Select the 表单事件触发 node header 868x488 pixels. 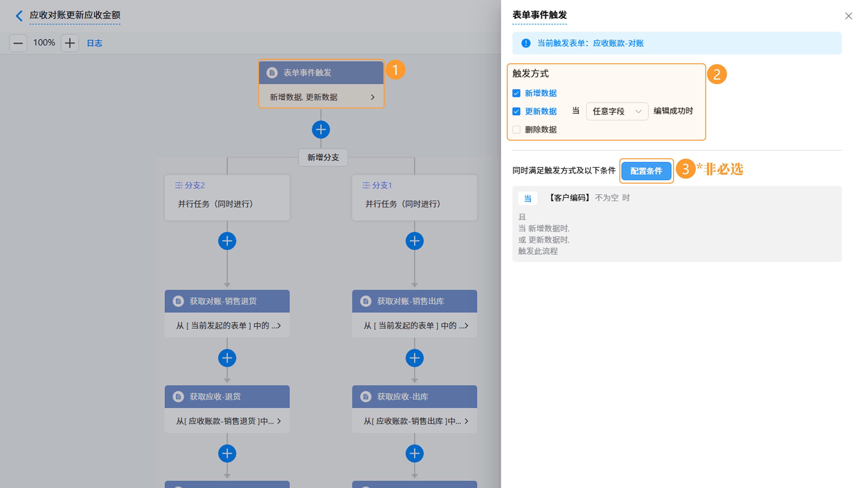click(321, 72)
